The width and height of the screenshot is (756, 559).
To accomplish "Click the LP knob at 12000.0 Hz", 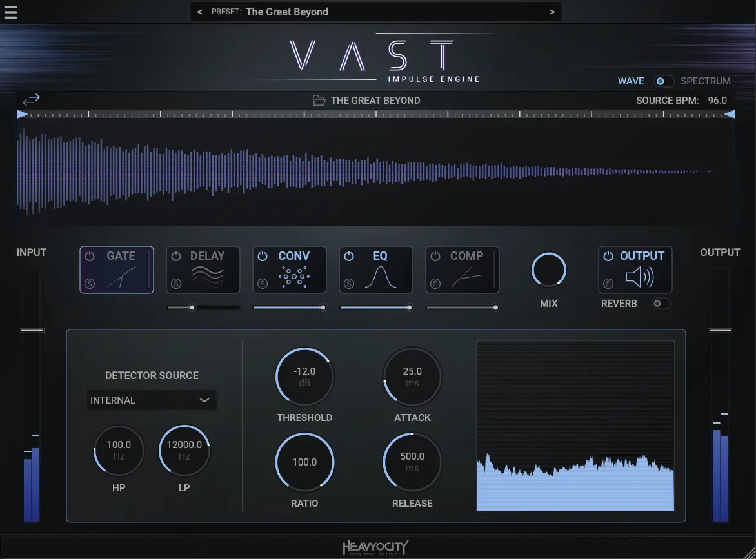I will 184,451.
